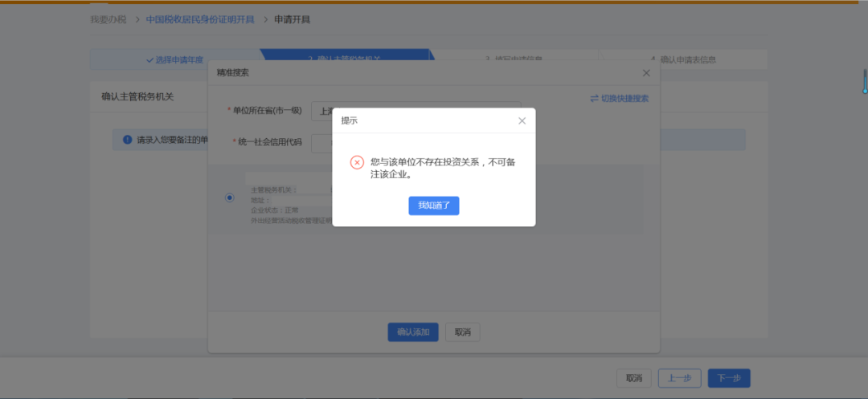The height and width of the screenshot is (399, 868).
Task: Proceed with the 下一步 button
Action: click(729, 378)
